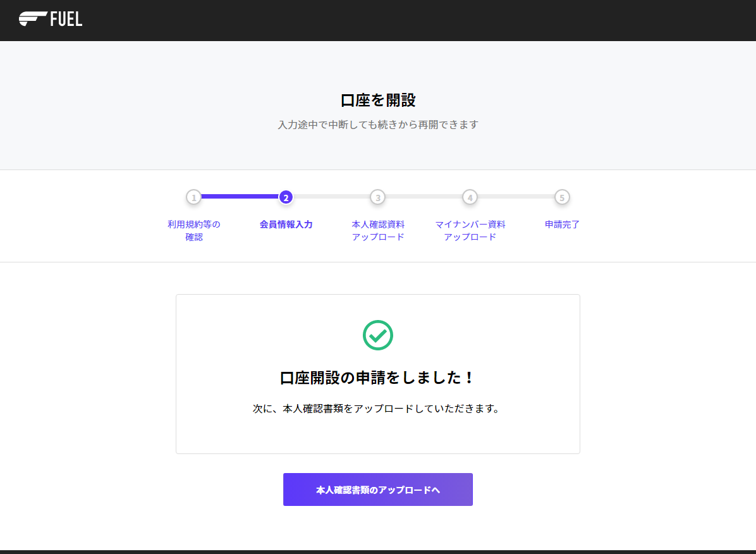This screenshot has width=756, height=554.
Task: Select the 会員情報入力 step label
Action: (x=286, y=225)
